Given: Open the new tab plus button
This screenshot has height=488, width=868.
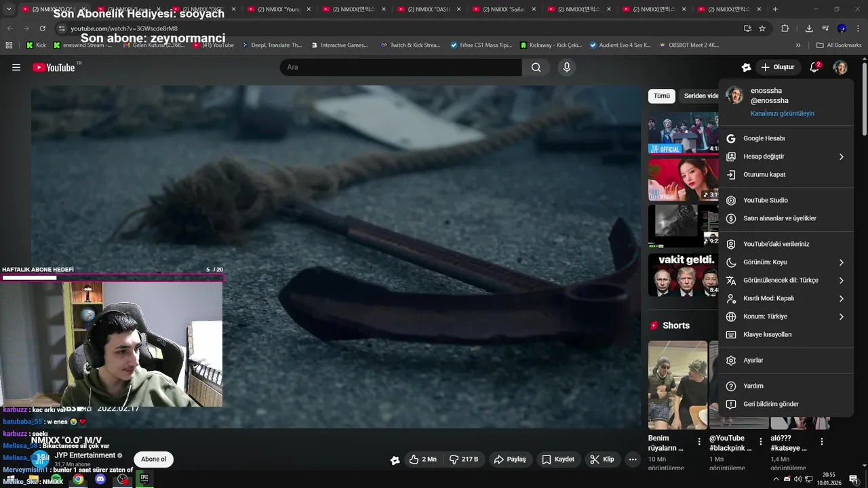Looking at the screenshot, I should 775,9.
